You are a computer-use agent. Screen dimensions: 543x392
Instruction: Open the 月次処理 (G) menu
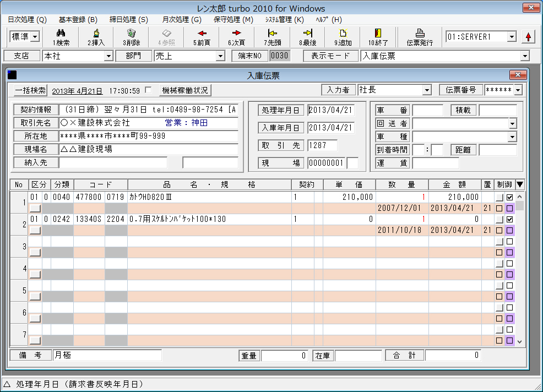[x=182, y=19]
